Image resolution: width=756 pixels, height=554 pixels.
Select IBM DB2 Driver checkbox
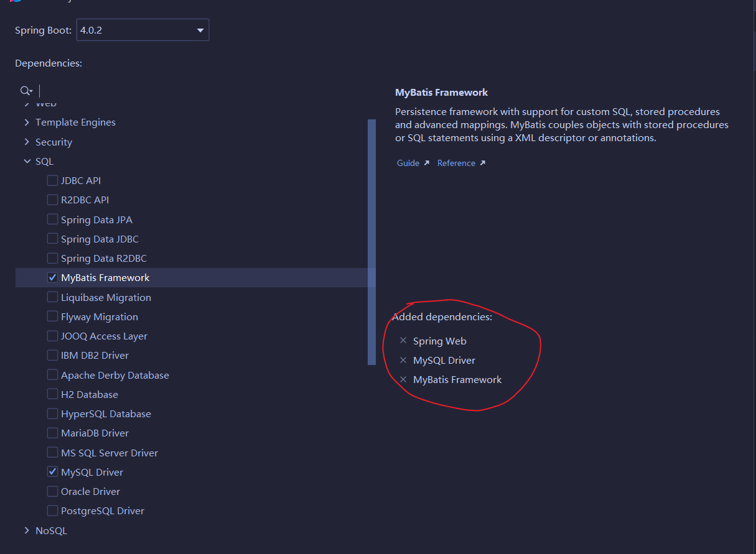pyautogui.click(x=53, y=355)
